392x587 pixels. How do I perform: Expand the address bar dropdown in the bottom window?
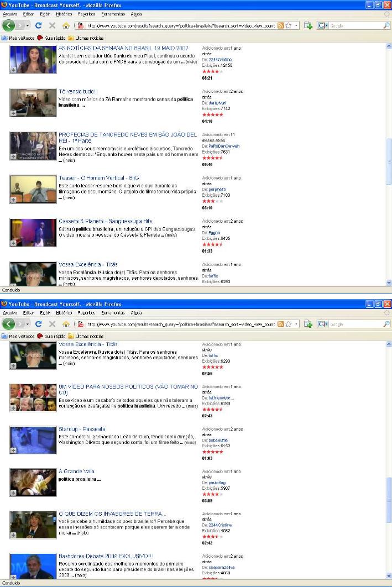pos(296,324)
